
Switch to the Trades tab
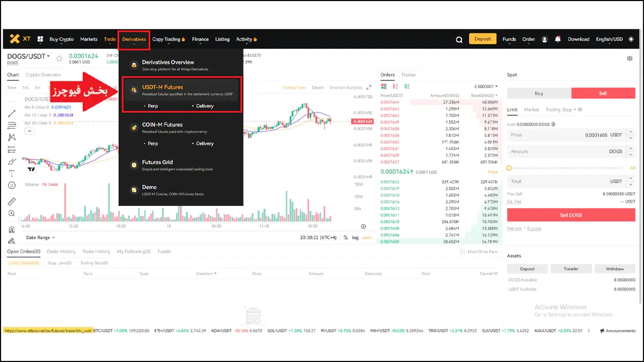click(408, 75)
